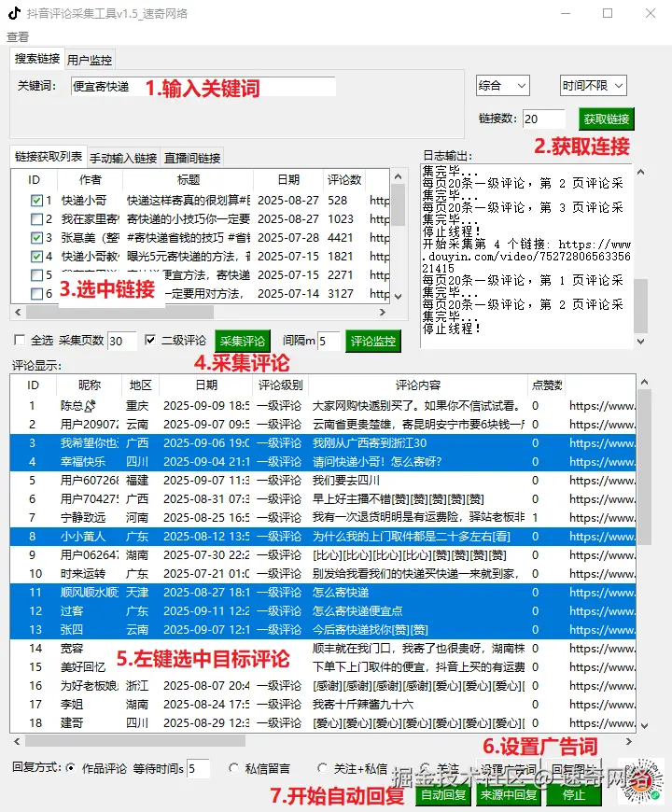Check link row 2 by 我在家里寄
This screenshot has width=672, height=812.
pos(36,219)
